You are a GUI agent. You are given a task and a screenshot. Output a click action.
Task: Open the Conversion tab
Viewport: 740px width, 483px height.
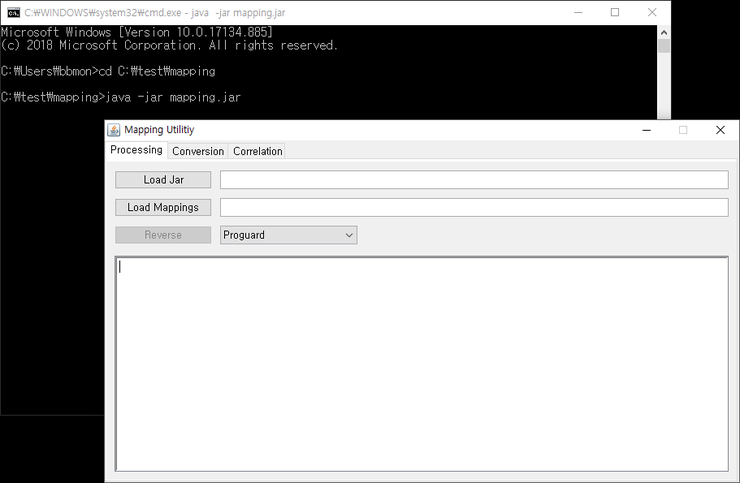click(198, 151)
